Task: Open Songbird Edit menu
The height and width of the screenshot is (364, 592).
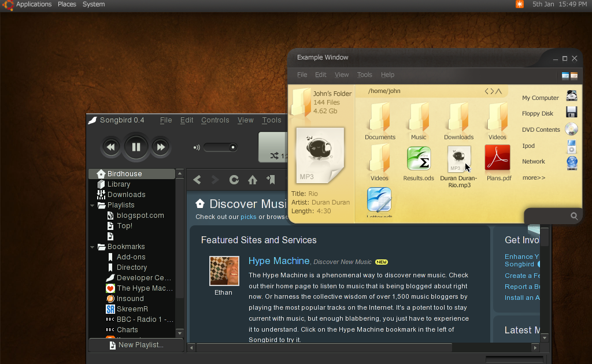Action: (187, 120)
